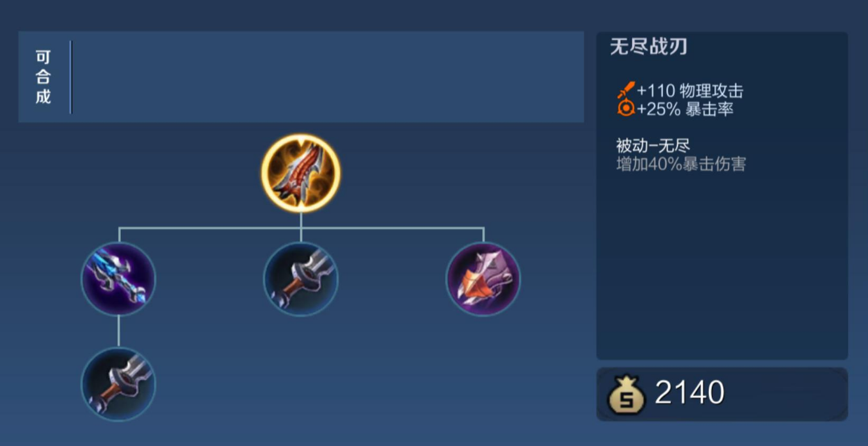Click the gold coin bag icon
This screenshot has width=868, height=446.
(x=627, y=394)
